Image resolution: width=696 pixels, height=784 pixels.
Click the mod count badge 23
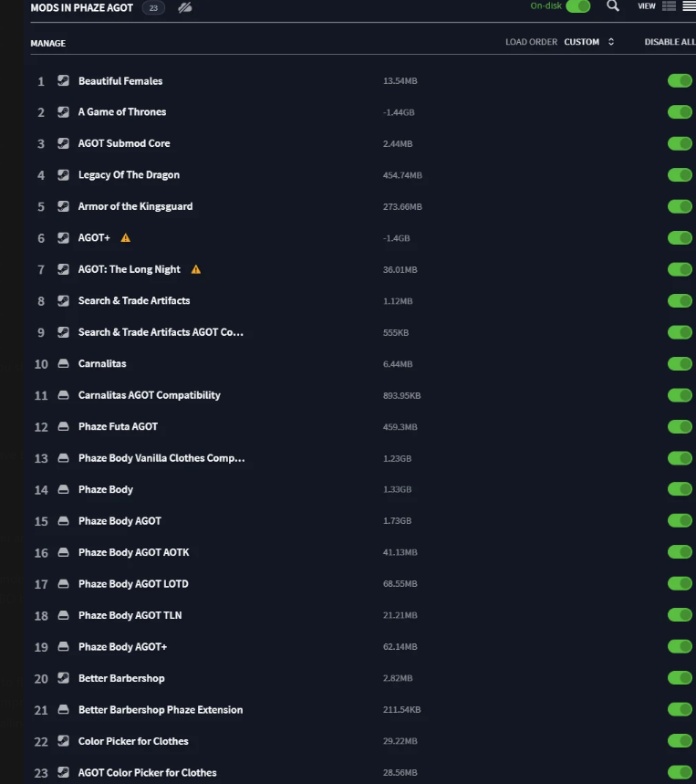tap(153, 8)
